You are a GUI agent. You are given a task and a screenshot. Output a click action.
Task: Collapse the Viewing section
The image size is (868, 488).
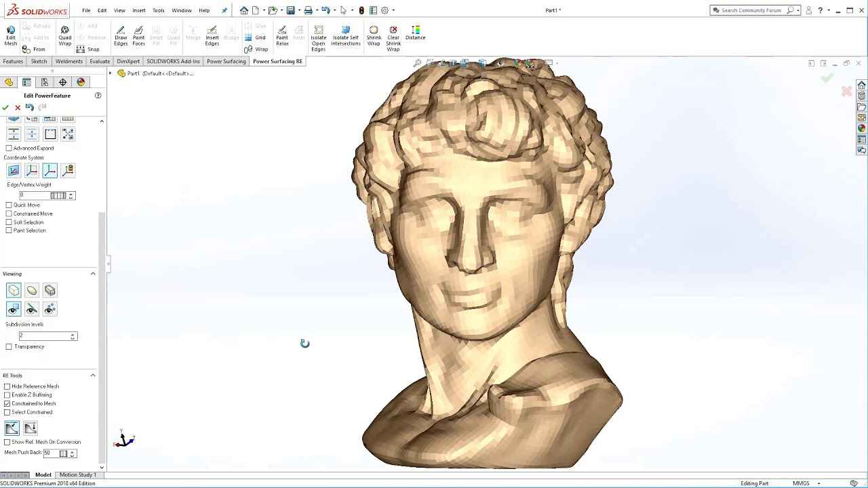click(93, 274)
